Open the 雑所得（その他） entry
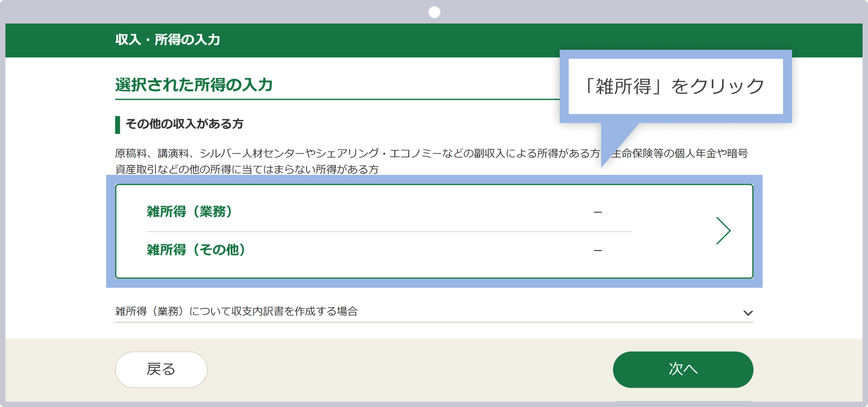 [196, 250]
